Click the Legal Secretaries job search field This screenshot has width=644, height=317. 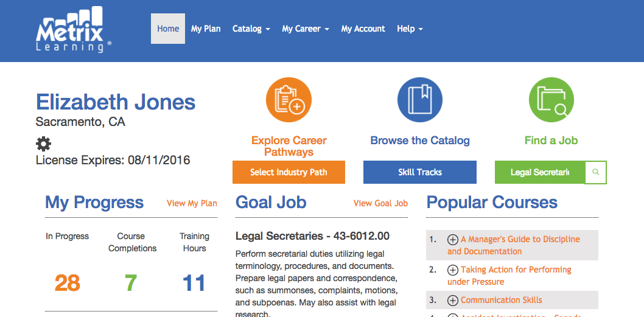[x=539, y=172]
